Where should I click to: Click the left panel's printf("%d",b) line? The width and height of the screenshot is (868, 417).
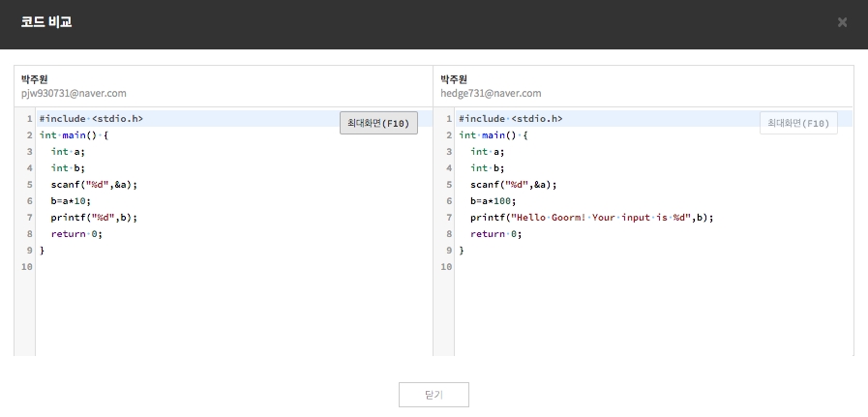(94, 218)
